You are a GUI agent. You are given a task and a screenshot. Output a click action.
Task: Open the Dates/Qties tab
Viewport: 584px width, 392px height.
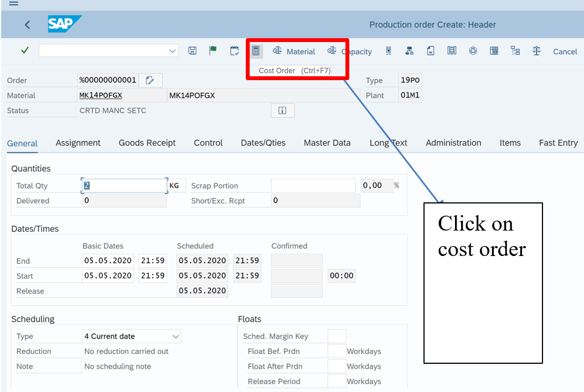tap(263, 143)
